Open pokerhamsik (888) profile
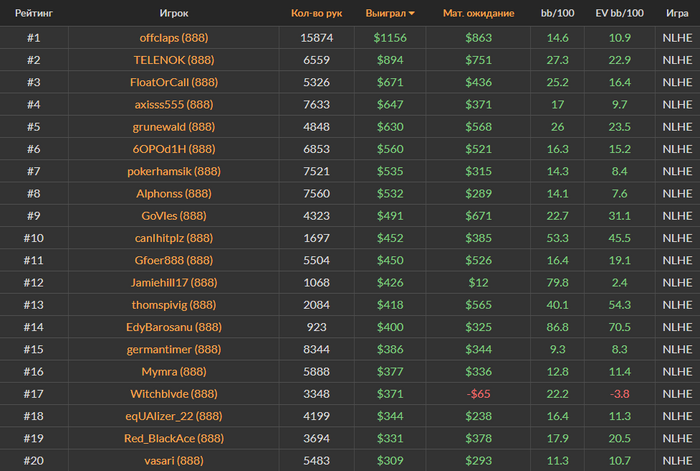700x471 pixels. pos(174,171)
